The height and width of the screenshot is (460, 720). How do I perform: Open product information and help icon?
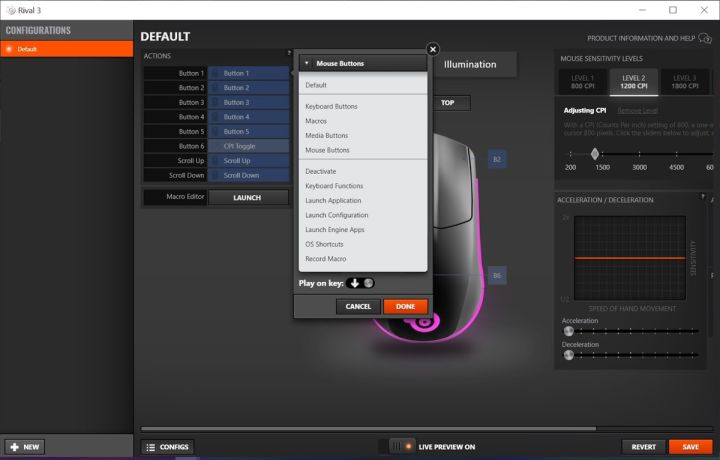point(706,38)
